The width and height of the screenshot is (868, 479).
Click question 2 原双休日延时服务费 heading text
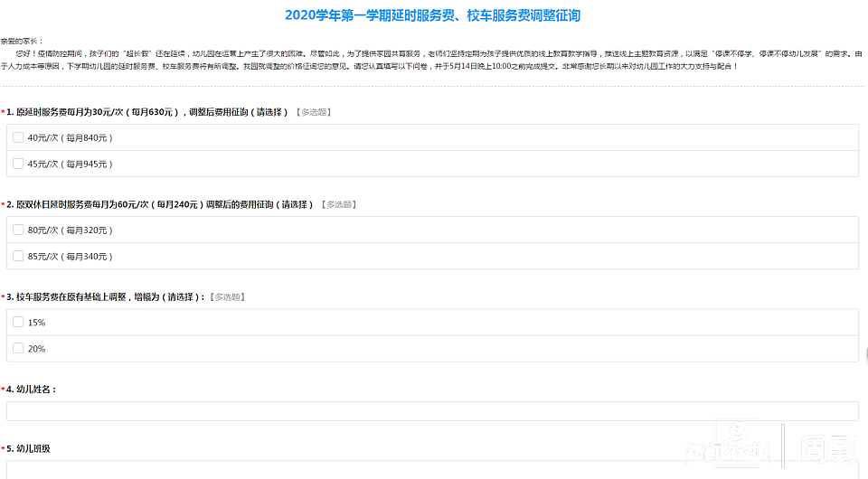click(163, 204)
